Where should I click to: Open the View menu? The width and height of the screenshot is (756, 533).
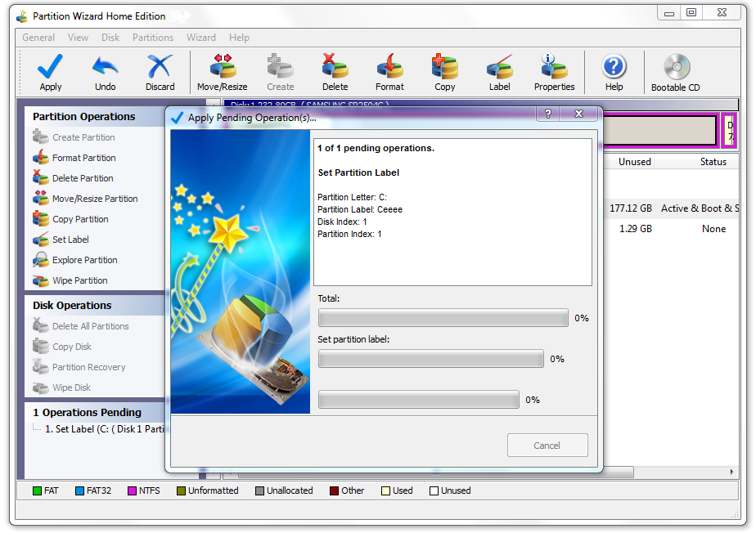(x=78, y=38)
